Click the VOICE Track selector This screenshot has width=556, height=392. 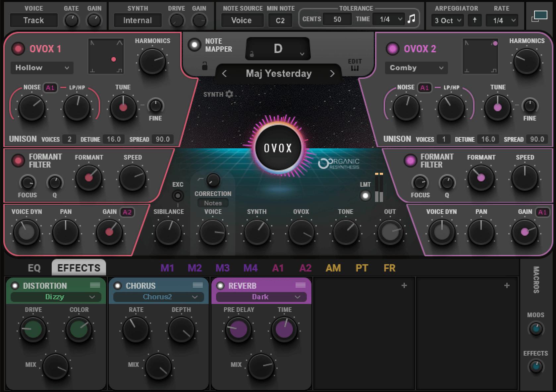[34, 21]
